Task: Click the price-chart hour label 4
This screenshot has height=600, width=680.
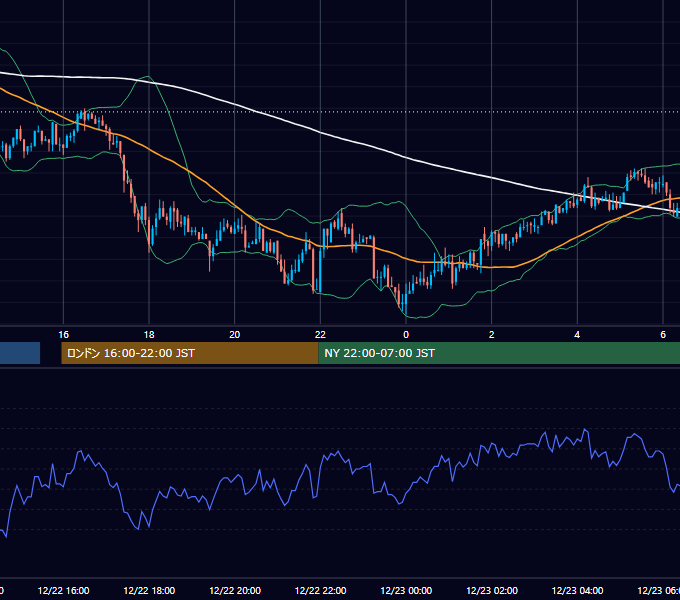Action: (577, 334)
